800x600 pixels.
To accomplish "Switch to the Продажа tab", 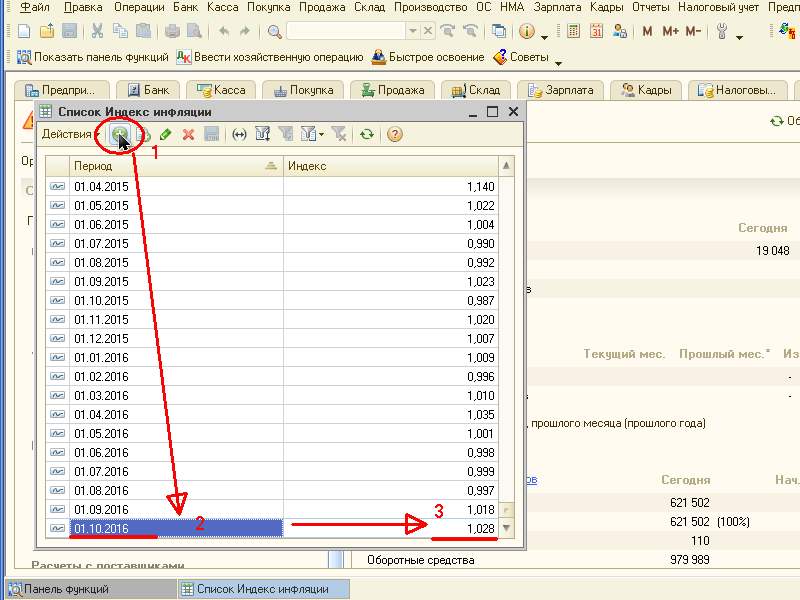I will (x=392, y=90).
